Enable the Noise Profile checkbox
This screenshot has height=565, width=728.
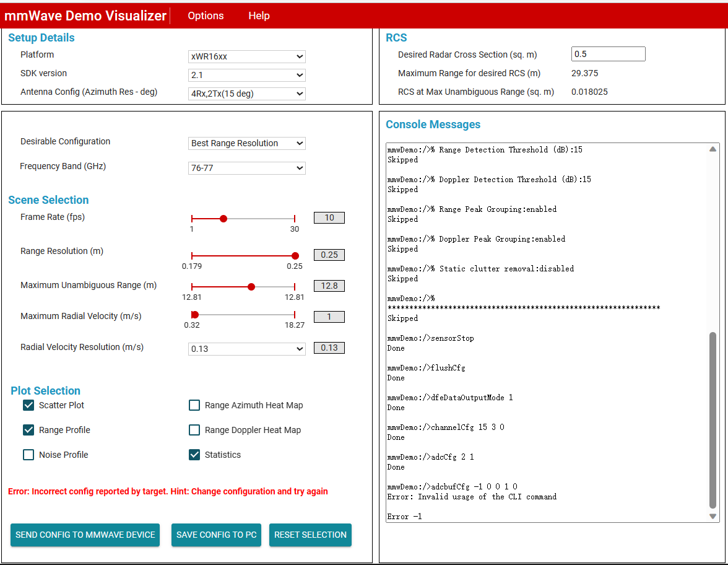tap(28, 455)
